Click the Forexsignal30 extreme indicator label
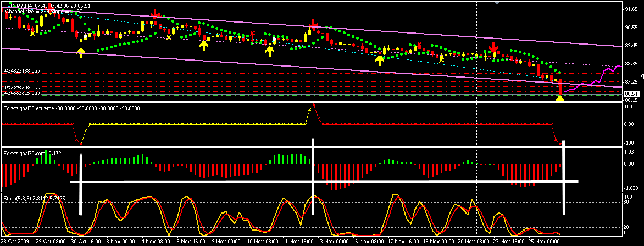The width and height of the screenshot is (644, 246). coord(70,108)
